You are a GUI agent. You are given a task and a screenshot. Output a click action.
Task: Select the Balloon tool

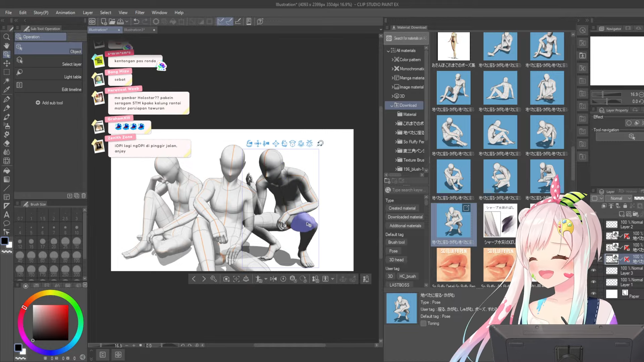pos(6,223)
